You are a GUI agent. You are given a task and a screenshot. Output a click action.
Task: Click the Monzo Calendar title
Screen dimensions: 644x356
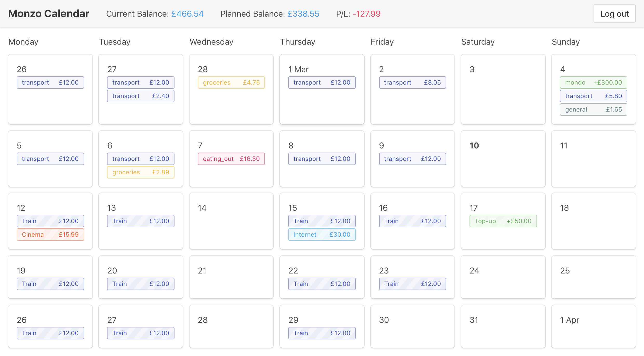point(49,13)
